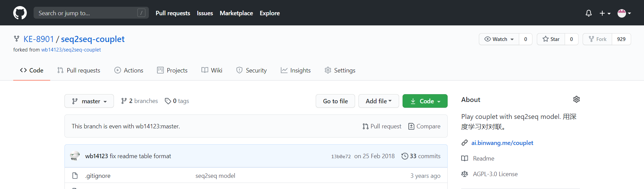Expand the master branch dropdown

[x=89, y=101]
